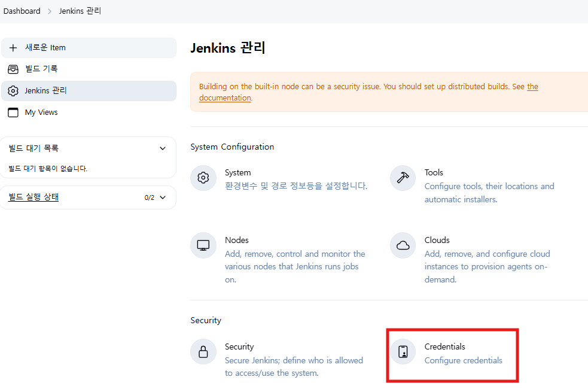Viewport: 588px width, 389px height.
Task: Open the 빌드 실행 상태 link
Action: pos(33,197)
